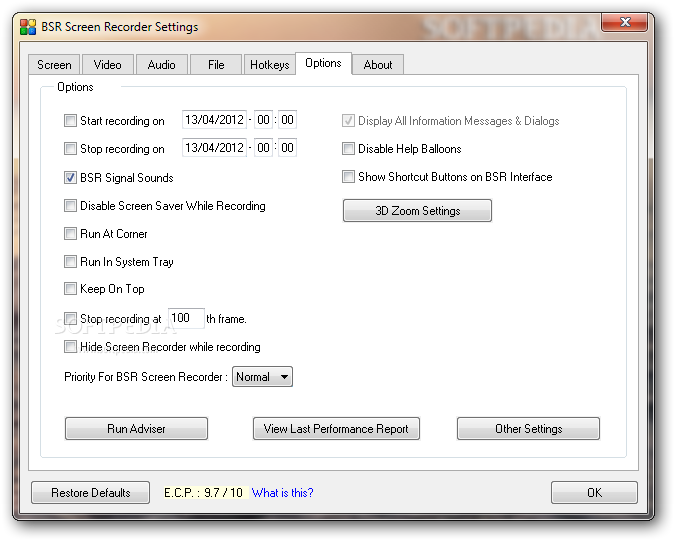
Task: Open Other Settings
Action: 528,429
